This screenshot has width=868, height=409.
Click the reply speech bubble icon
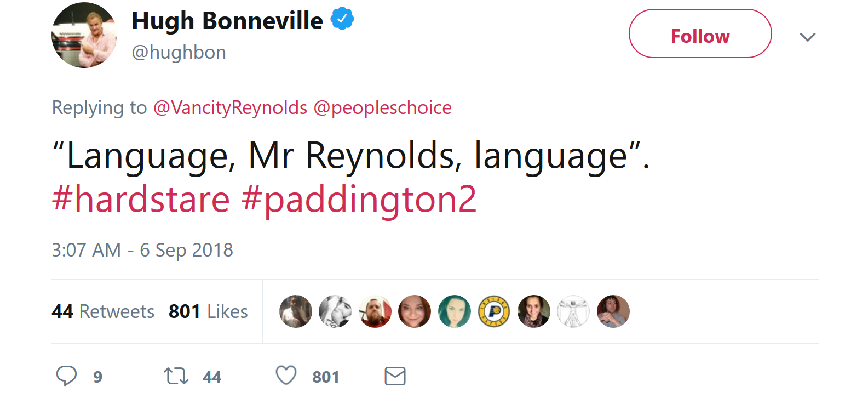pyautogui.click(x=66, y=376)
